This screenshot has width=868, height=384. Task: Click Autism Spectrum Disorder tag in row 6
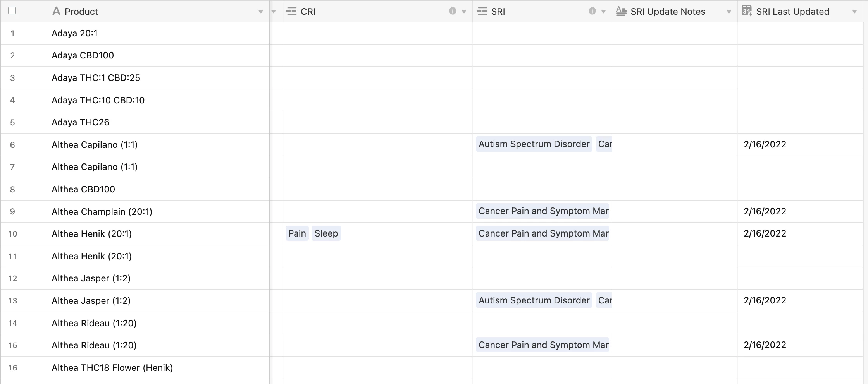pos(534,144)
